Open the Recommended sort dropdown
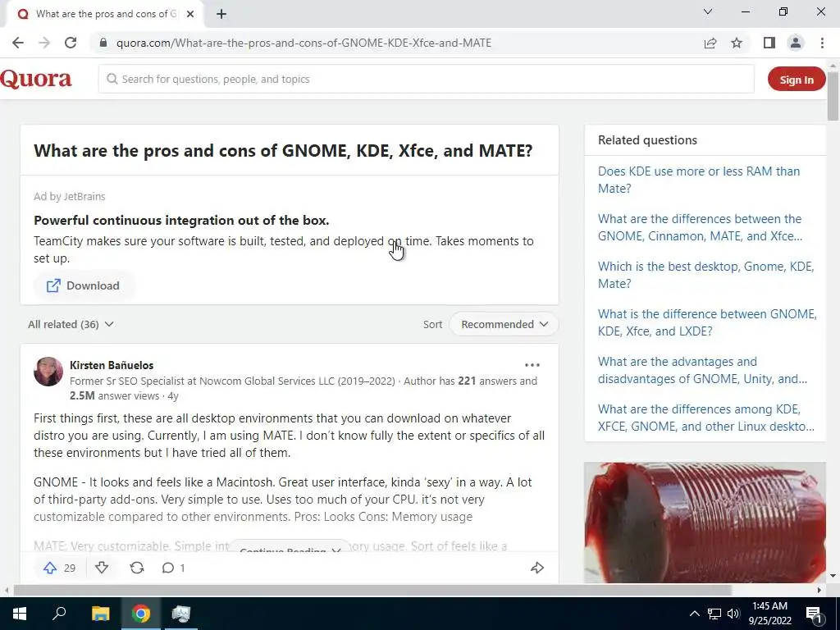 (x=504, y=325)
